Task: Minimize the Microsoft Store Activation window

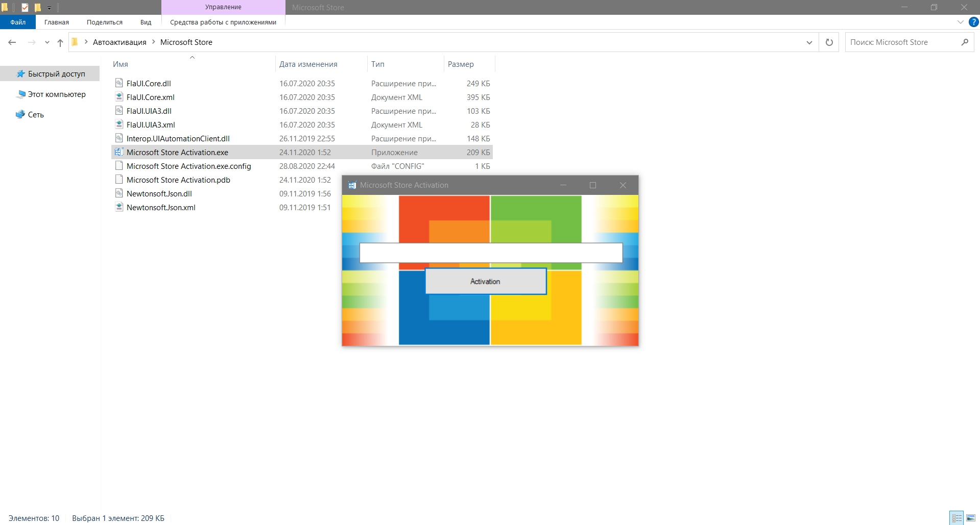Action: (563, 185)
